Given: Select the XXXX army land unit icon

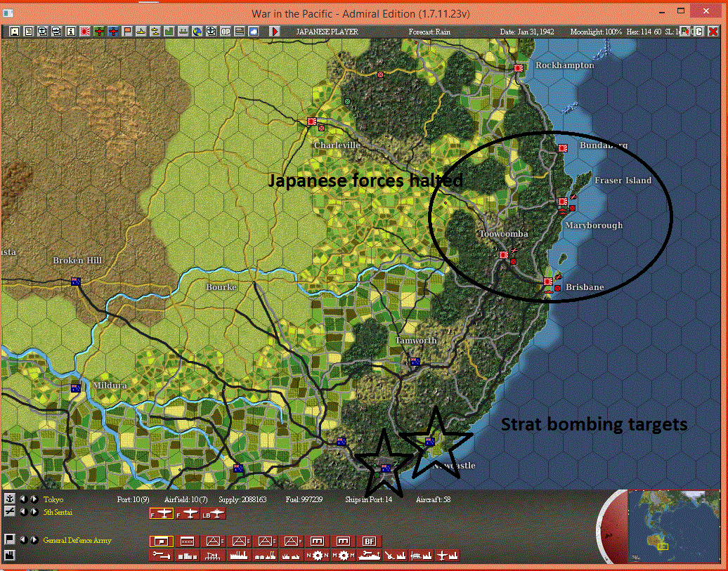Looking at the screenshot, I should coord(188,542).
